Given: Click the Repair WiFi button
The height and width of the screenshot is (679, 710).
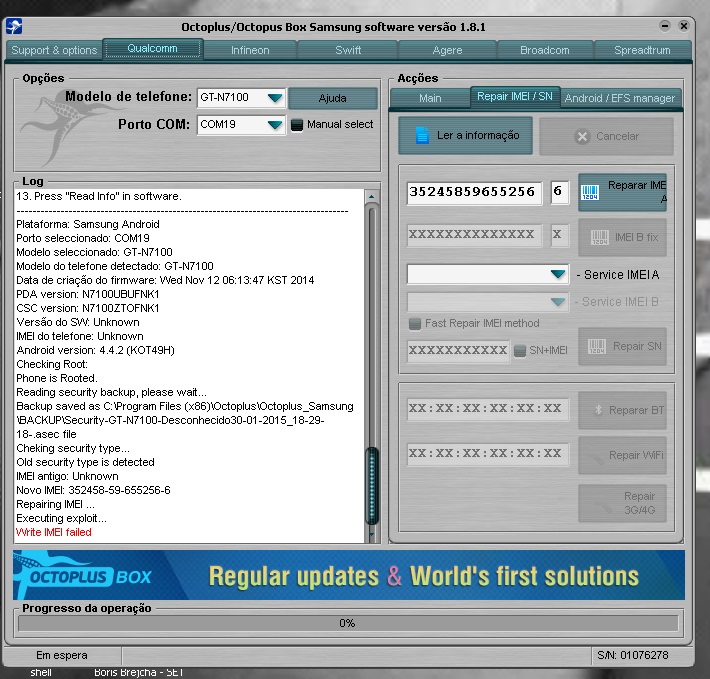Looking at the screenshot, I should (x=622, y=455).
